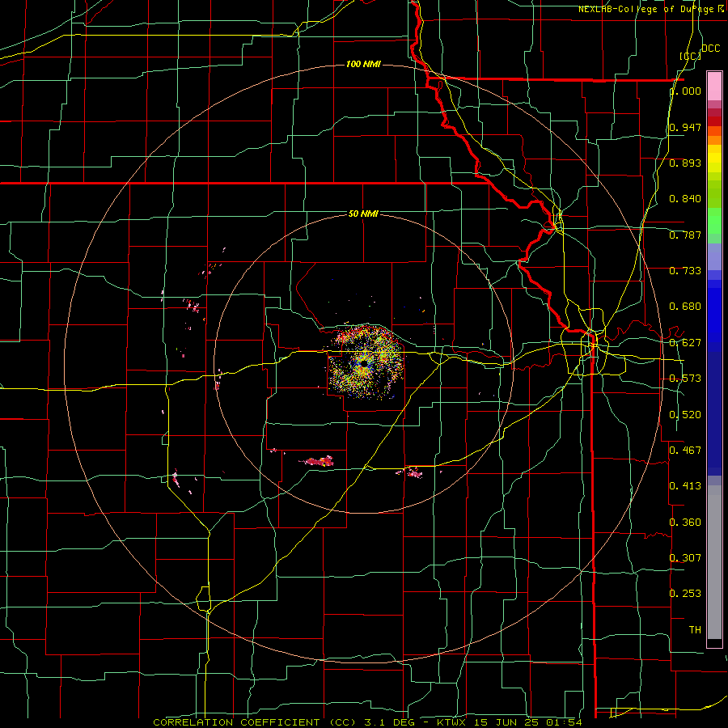Click the TH threshold label on scale

(695, 629)
